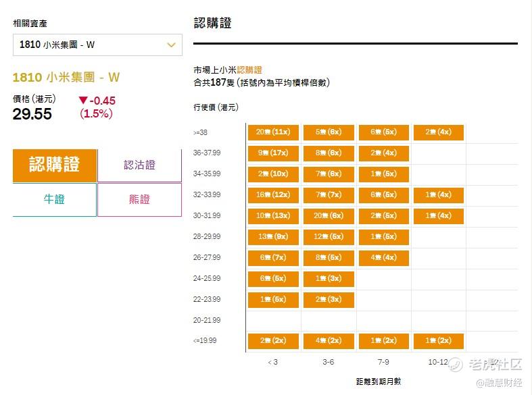Select the 認購證 tab
Screen dimensions: 532x395
[x=55, y=165]
